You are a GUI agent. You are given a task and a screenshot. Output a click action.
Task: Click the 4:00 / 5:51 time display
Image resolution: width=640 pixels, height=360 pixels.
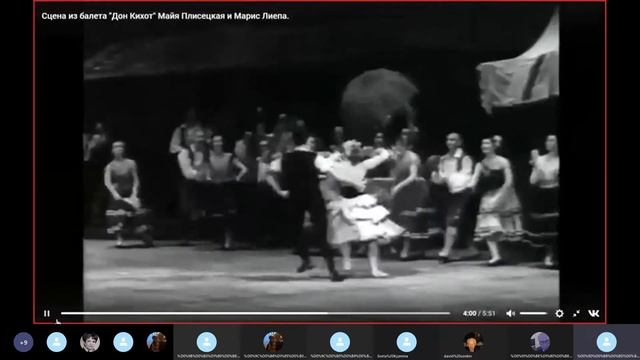tap(479, 313)
